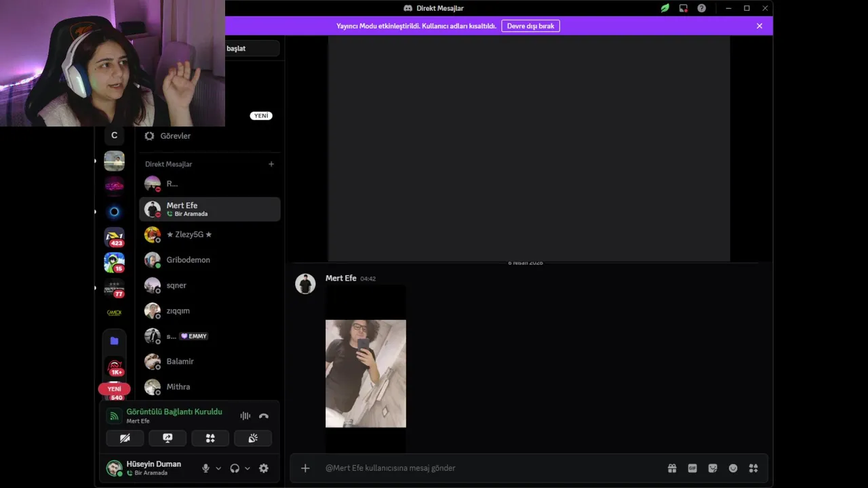
Task: Open the blue ring server icon
Action: click(x=114, y=211)
